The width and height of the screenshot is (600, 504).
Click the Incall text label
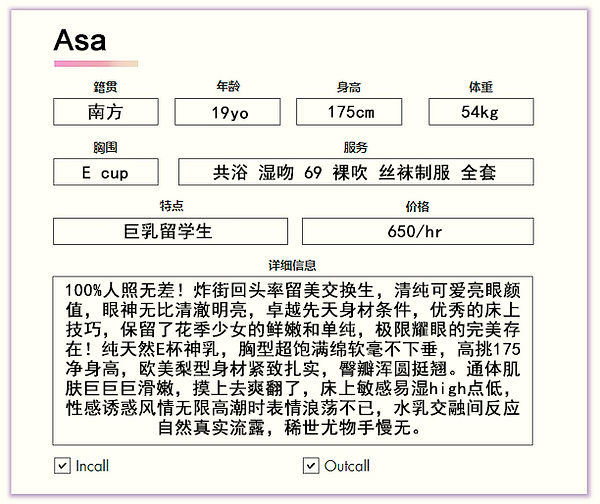[92, 466]
